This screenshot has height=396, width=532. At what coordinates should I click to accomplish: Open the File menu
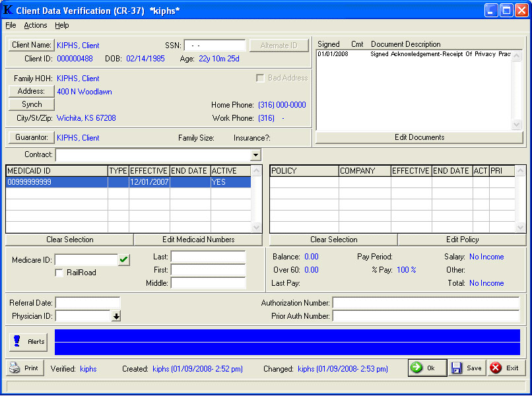pyautogui.click(x=11, y=25)
